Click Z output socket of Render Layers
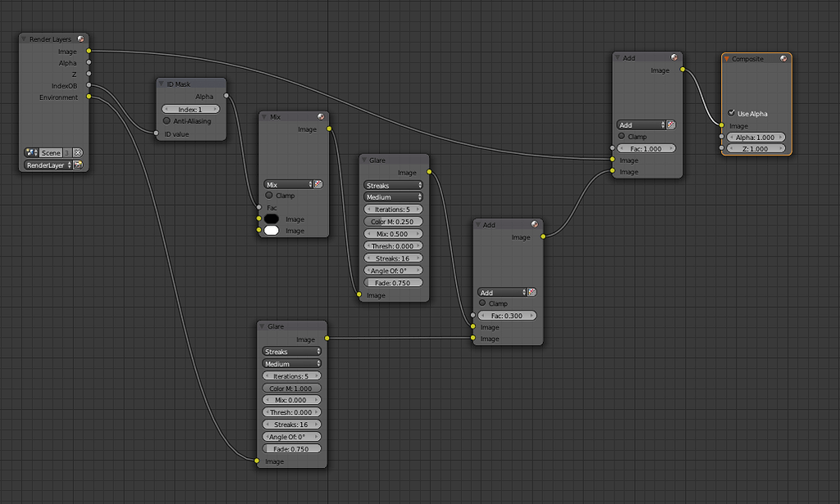Viewport: 840px width, 504px height. 89,74
